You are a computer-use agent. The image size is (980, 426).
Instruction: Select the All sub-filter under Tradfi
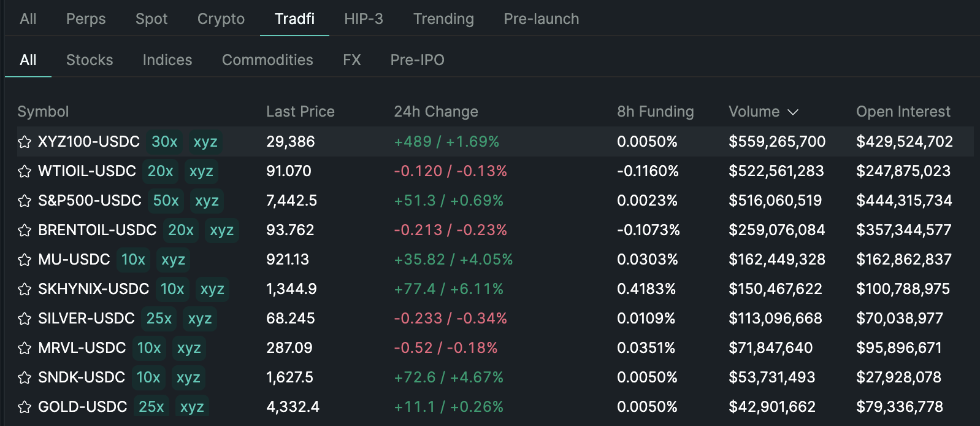pyautogui.click(x=28, y=60)
